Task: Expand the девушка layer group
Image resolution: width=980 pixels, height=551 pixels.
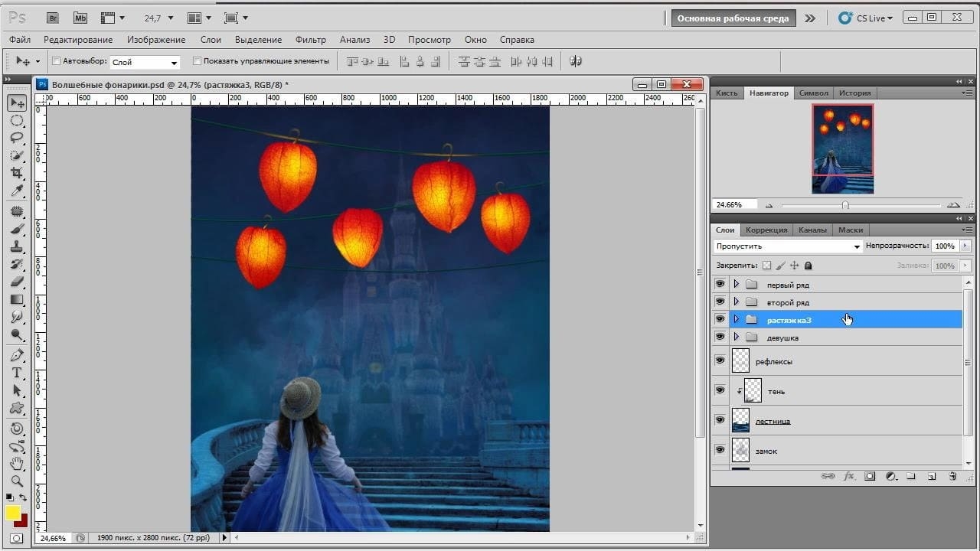Action: tap(737, 337)
